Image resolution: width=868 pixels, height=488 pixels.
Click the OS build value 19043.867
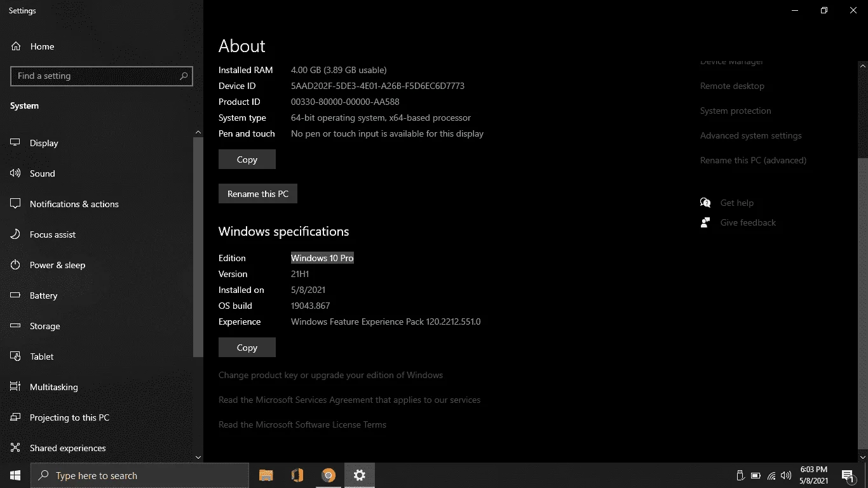pos(311,306)
